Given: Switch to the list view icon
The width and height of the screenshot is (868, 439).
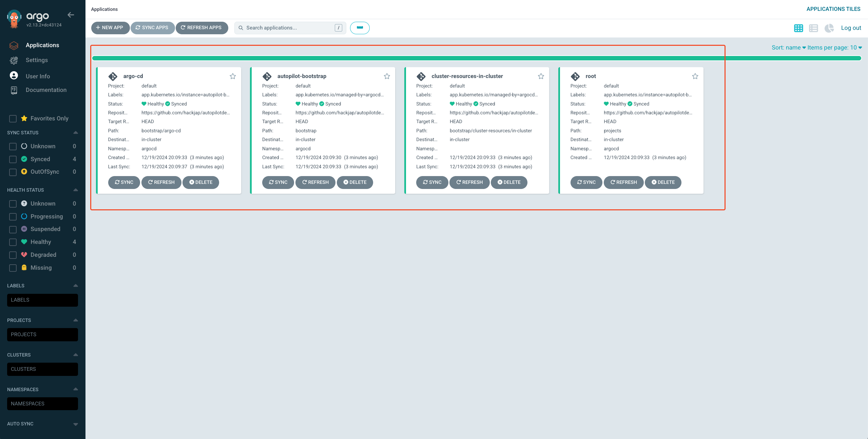Looking at the screenshot, I should pos(813,28).
